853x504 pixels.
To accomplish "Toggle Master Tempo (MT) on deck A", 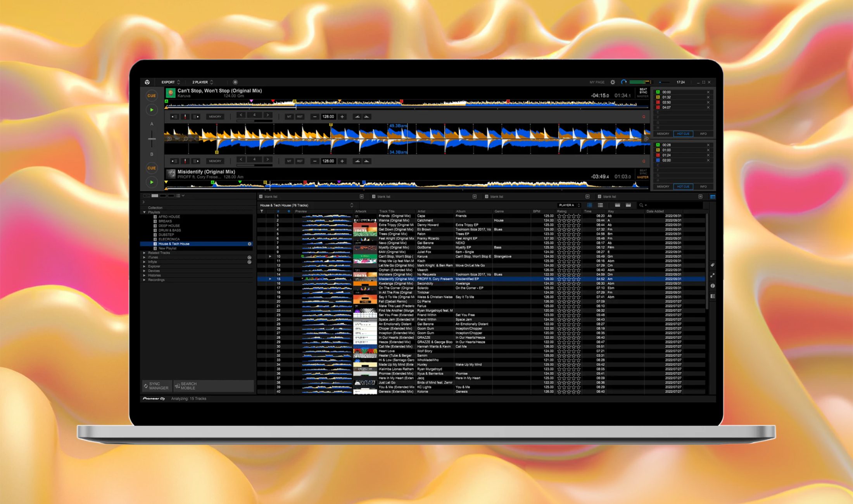I will click(289, 117).
